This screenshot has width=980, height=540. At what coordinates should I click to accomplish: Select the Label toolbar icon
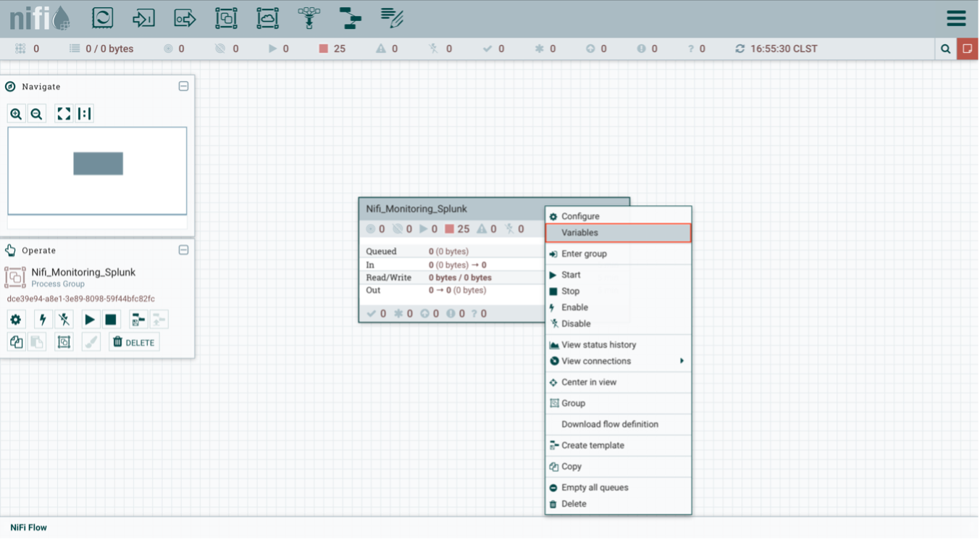pos(392,18)
